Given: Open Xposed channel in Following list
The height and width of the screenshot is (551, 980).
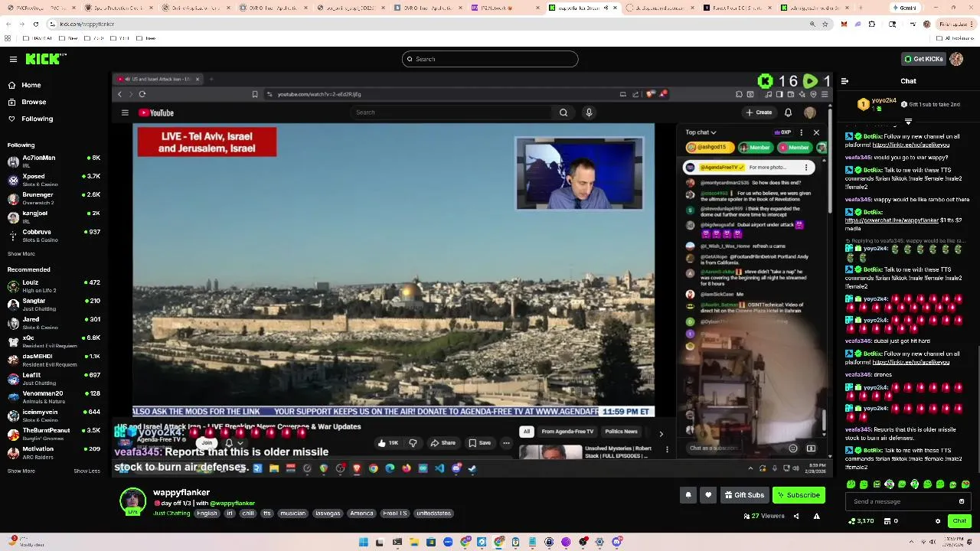Looking at the screenshot, I should [54, 180].
